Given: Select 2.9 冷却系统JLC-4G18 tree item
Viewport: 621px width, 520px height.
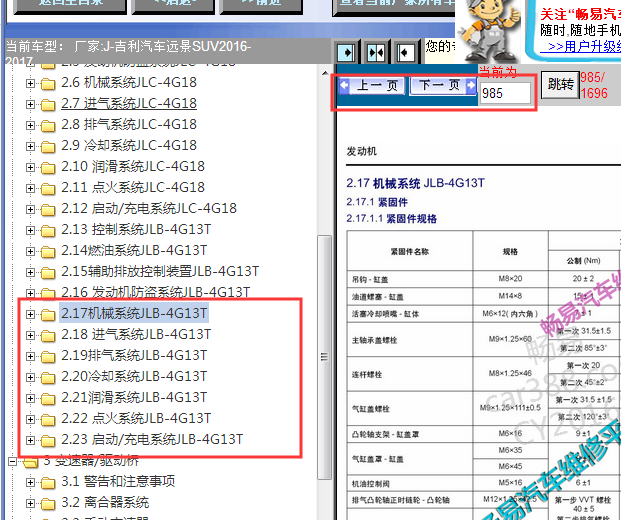Looking at the screenshot, I should coord(129,145).
